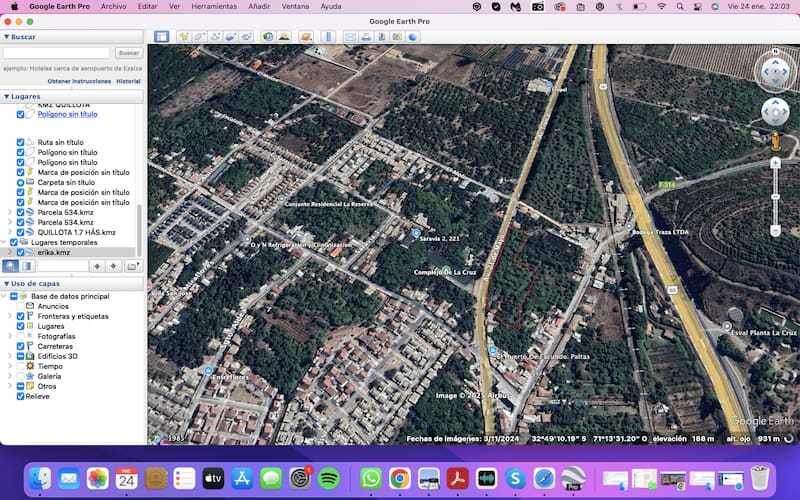Toggle the Lugares temporales checkbox
Viewport: 800px width, 500px height.
14,242
